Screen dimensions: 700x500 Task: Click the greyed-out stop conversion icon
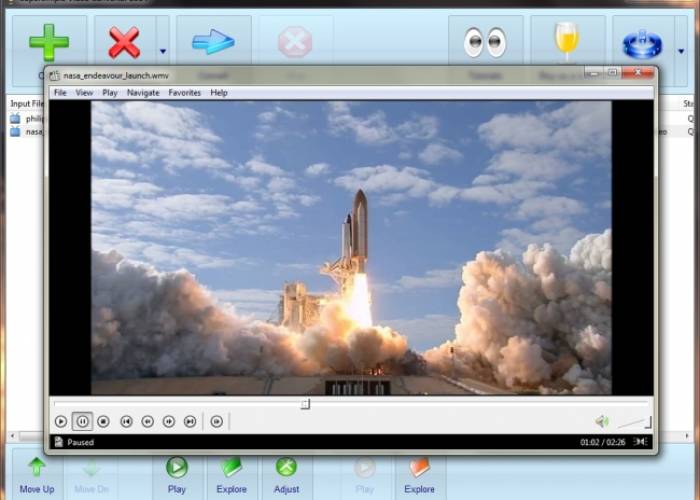click(295, 42)
